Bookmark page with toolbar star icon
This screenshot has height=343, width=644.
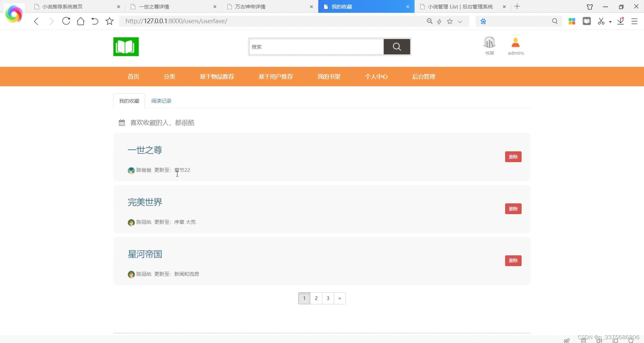pyautogui.click(x=110, y=21)
